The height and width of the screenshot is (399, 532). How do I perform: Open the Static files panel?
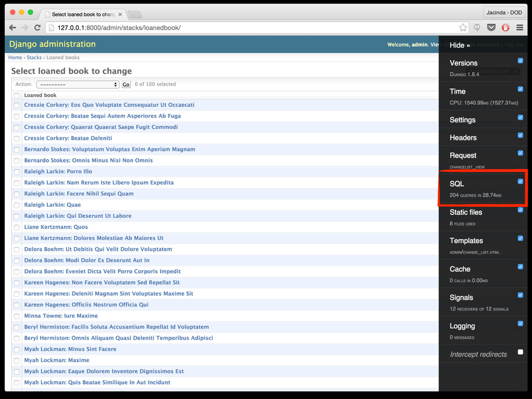tap(466, 212)
